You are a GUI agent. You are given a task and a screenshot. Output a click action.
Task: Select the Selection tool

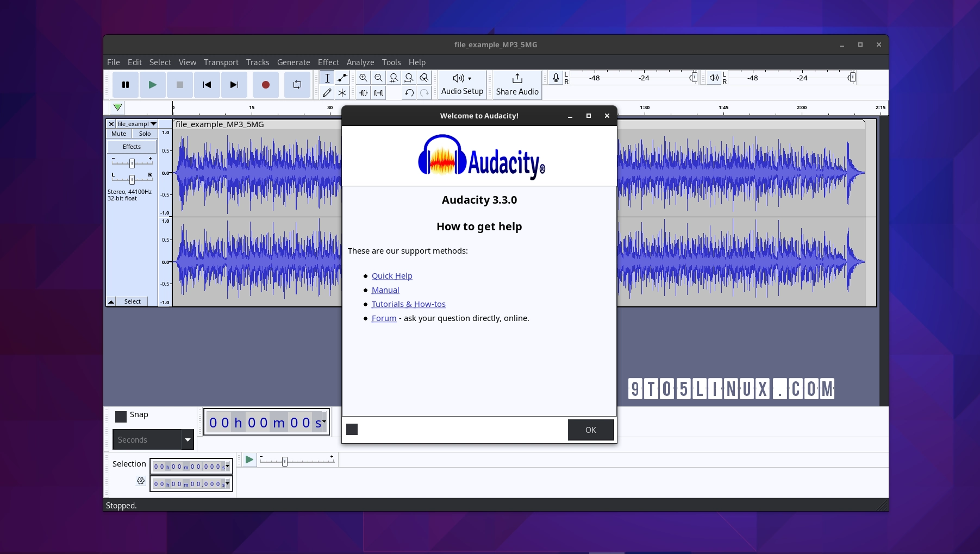pyautogui.click(x=327, y=78)
